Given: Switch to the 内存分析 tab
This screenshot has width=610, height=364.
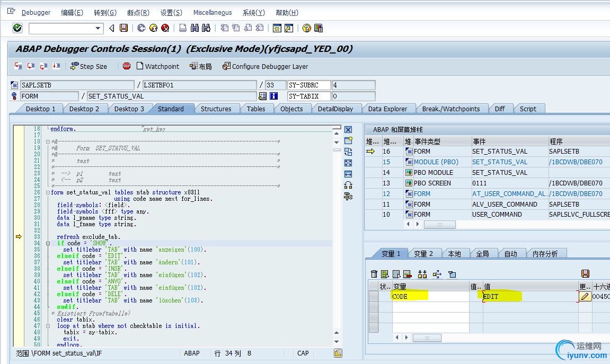Looking at the screenshot, I should (x=545, y=254).
